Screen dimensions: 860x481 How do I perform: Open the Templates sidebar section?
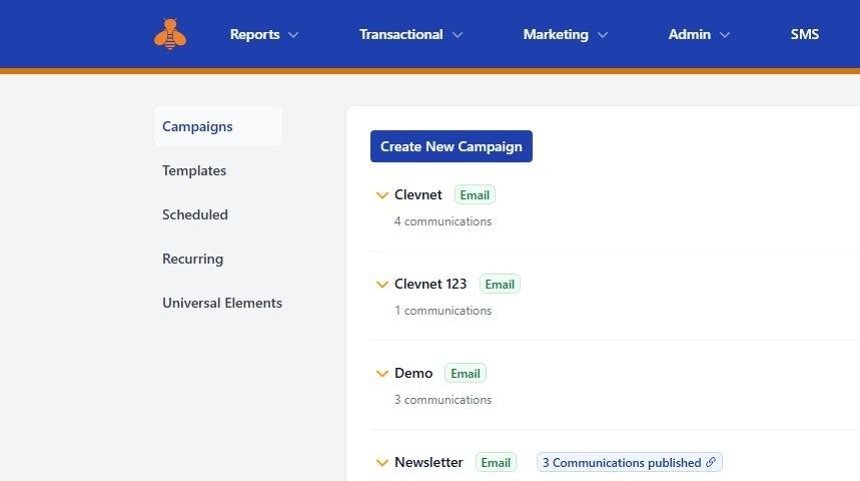click(x=194, y=171)
